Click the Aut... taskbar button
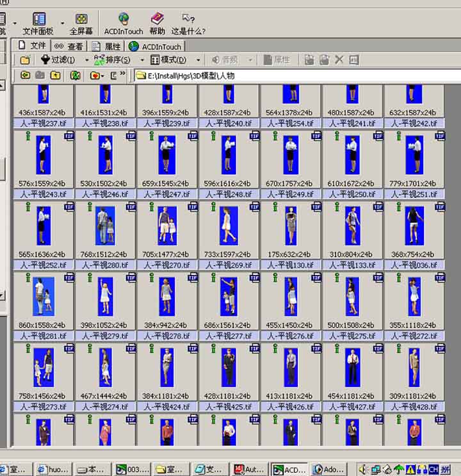461x476 pixels. [x=249, y=469]
